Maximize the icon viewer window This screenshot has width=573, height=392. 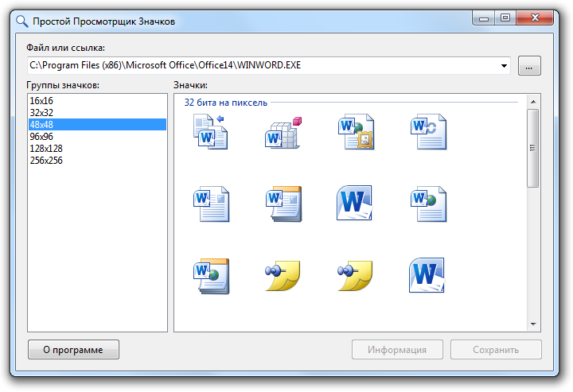point(505,17)
